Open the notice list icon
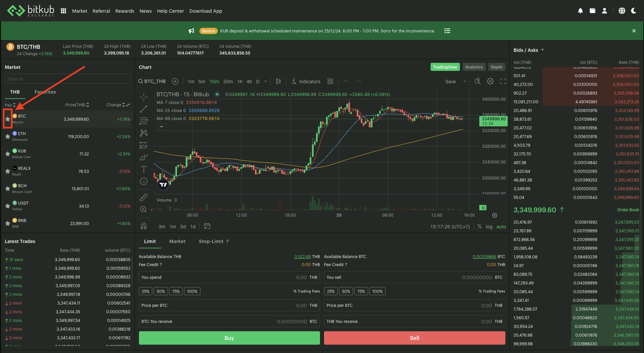 (x=447, y=31)
